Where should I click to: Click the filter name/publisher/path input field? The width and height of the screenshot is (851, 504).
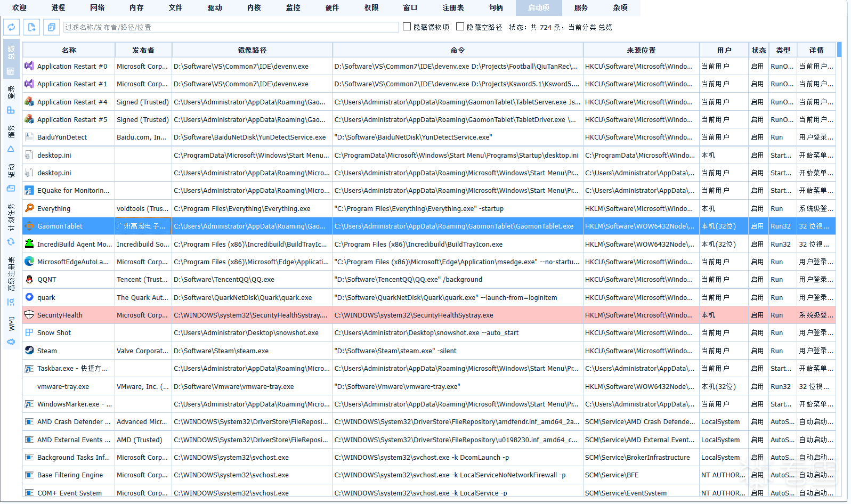[x=231, y=27]
